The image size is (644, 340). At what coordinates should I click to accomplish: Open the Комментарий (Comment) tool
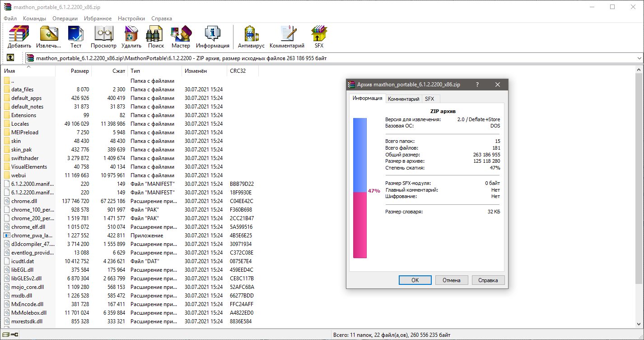tap(287, 37)
